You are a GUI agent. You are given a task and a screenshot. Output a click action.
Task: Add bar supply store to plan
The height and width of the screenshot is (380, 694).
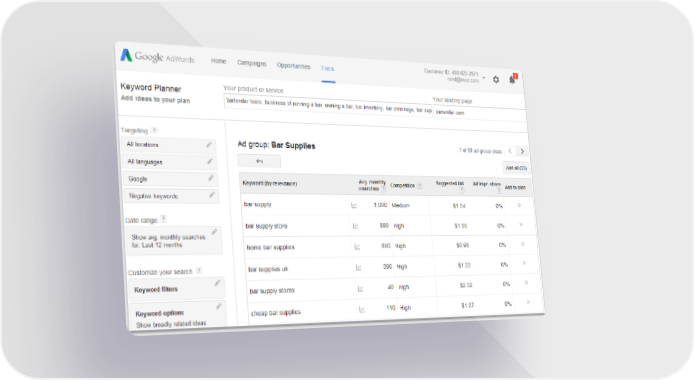click(521, 225)
